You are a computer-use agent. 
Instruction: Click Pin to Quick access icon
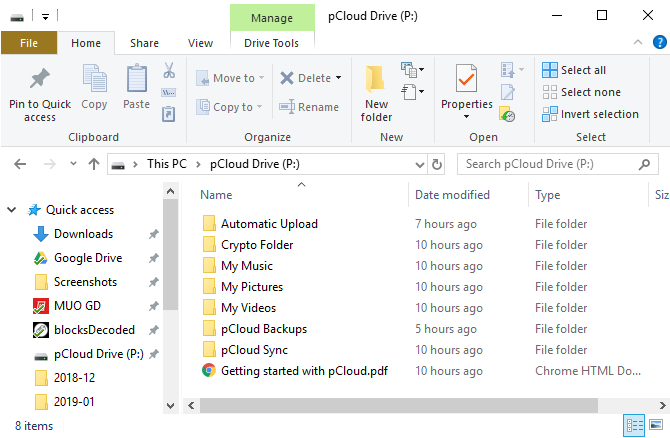coord(40,79)
